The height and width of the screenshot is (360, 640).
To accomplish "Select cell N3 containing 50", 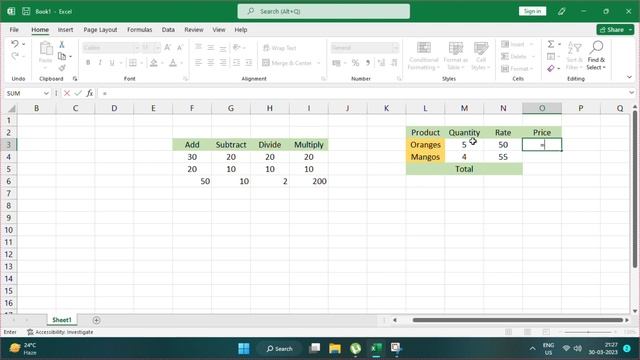I will pyautogui.click(x=503, y=144).
